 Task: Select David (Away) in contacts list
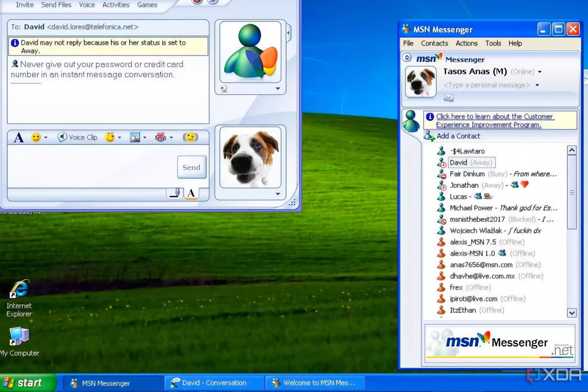click(x=470, y=162)
